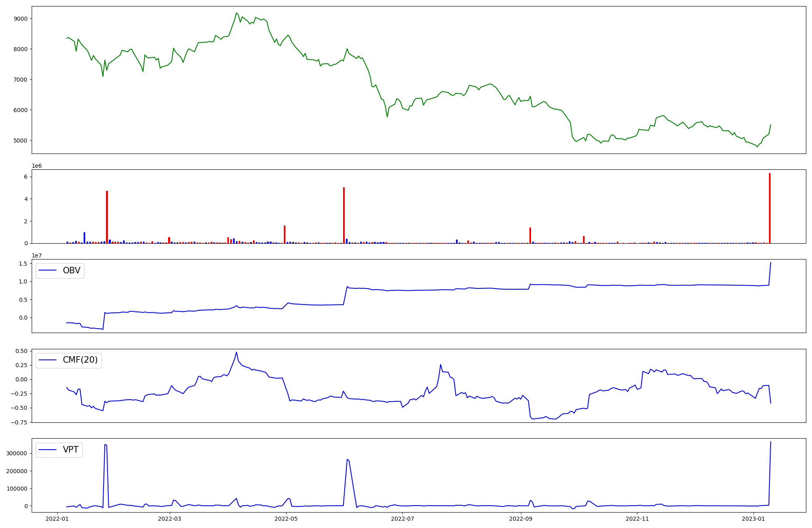Click the 0.50 label on CMF axis

point(22,351)
